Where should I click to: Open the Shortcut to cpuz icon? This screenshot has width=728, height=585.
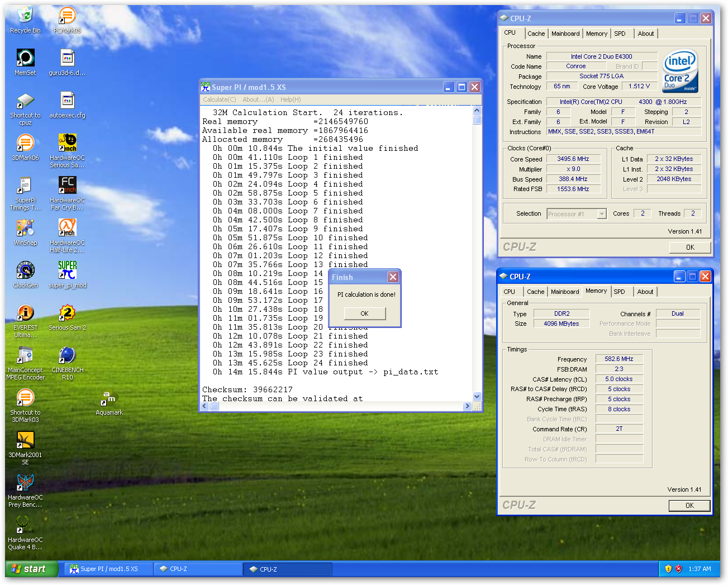click(x=25, y=108)
